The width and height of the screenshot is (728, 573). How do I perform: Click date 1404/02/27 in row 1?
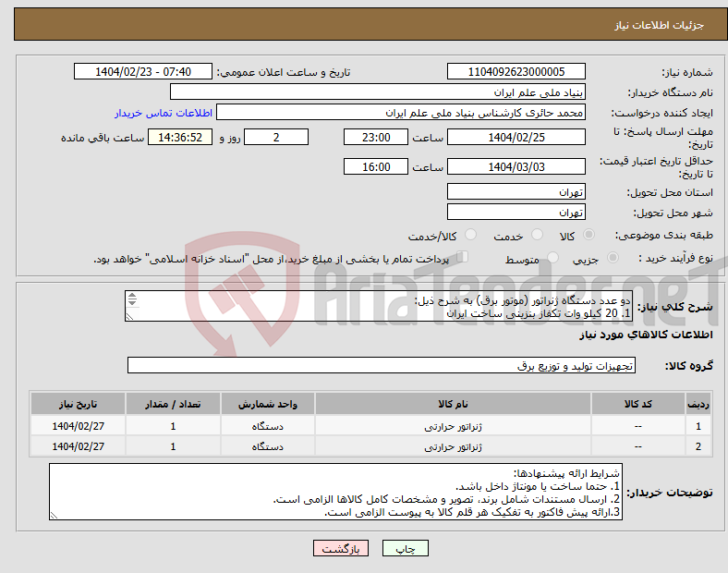point(78,426)
